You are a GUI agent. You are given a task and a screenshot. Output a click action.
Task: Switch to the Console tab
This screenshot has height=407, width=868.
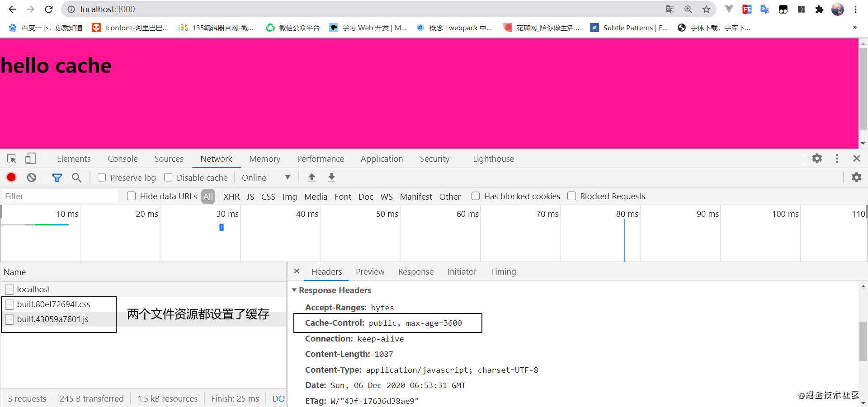coord(123,159)
